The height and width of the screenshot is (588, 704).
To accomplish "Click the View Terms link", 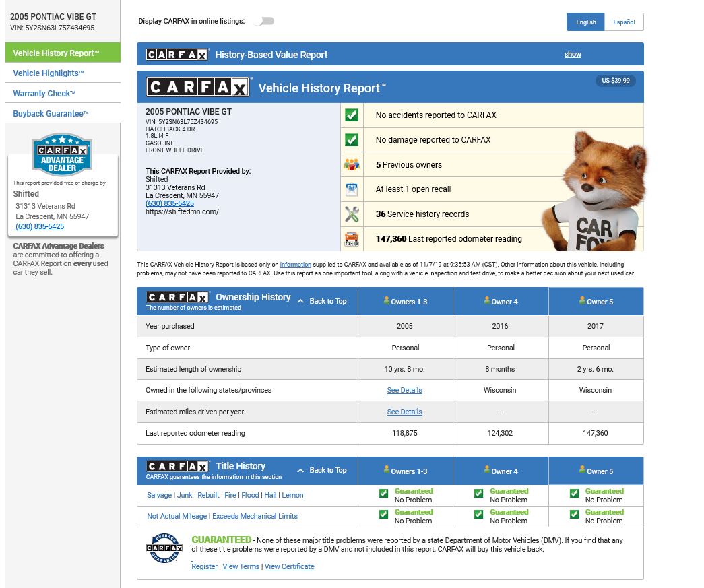I will click(x=241, y=566).
